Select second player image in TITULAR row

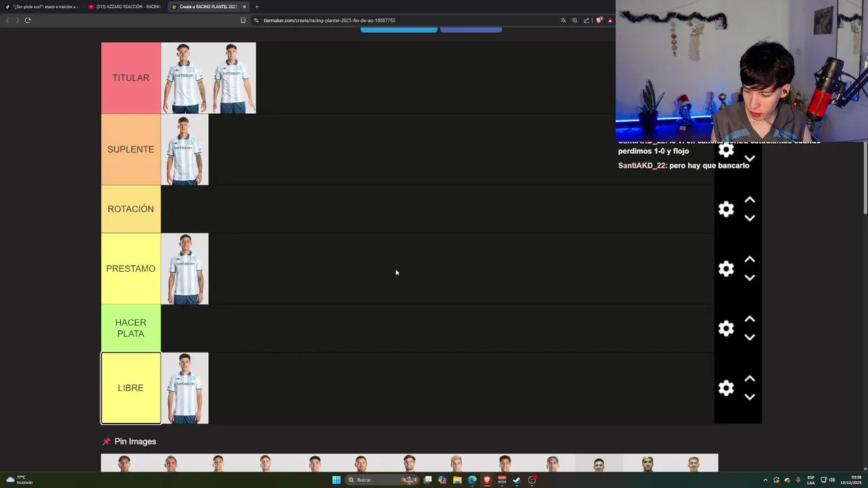(233, 78)
